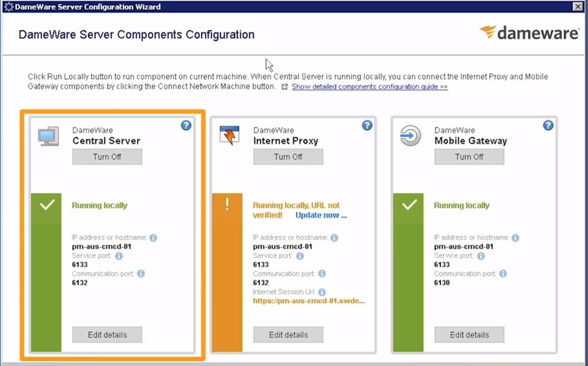The height and width of the screenshot is (366, 588).
Task: Click the Internet Proxy hostname value
Action: [x=283, y=247]
